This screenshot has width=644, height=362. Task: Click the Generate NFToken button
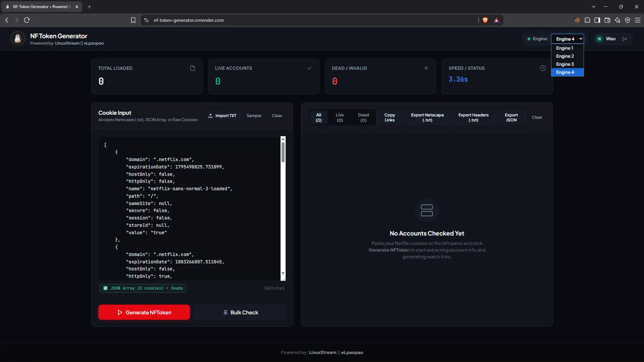(144, 312)
